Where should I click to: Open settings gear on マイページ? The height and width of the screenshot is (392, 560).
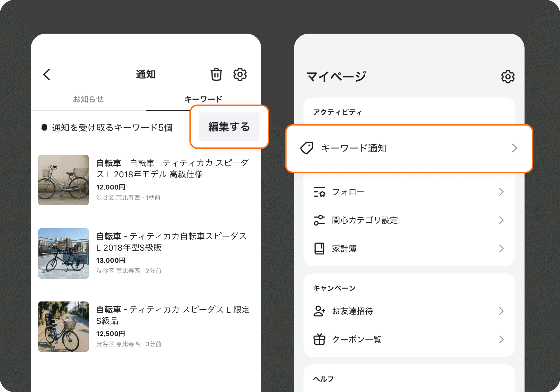pos(508,77)
